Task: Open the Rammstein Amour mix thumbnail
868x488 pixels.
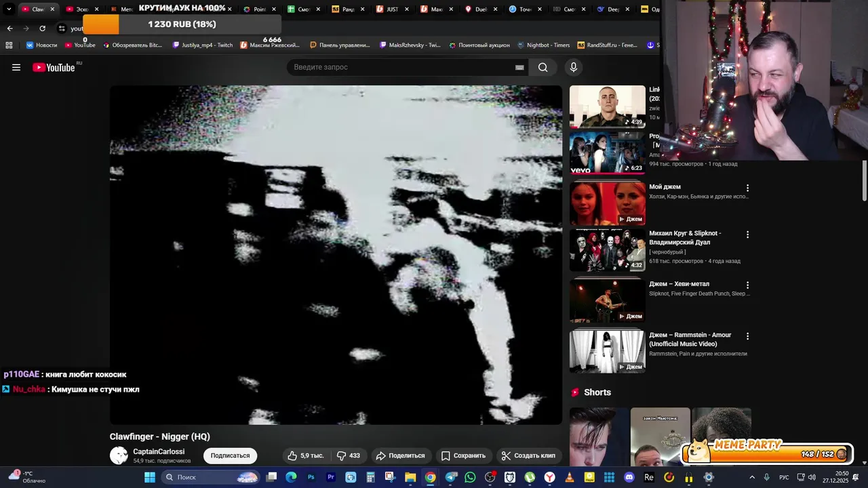Action: pyautogui.click(x=608, y=352)
